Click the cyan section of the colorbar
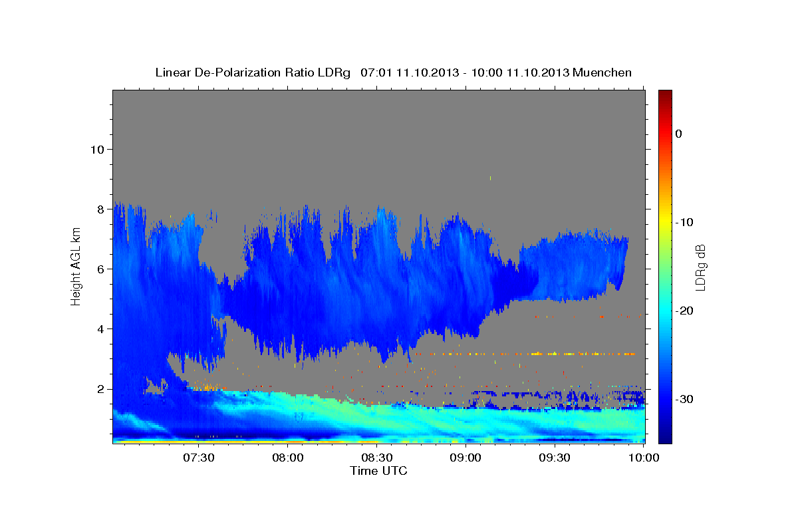The height and width of the screenshot is (532, 798). [665, 309]
